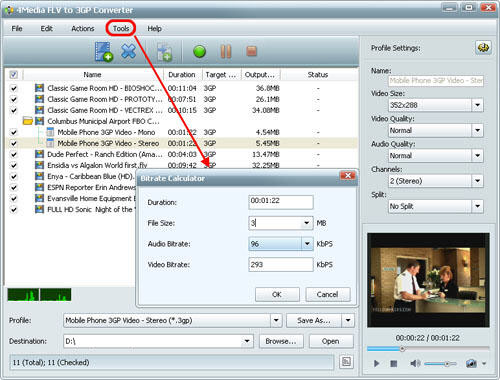Click OK in Bitrate Calculator

pos(277,294)
